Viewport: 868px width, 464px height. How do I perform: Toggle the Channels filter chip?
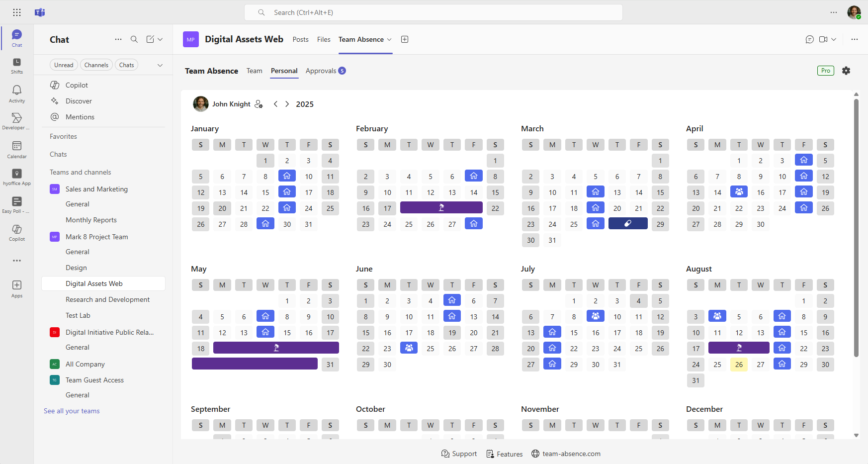(x=96, y=65)
